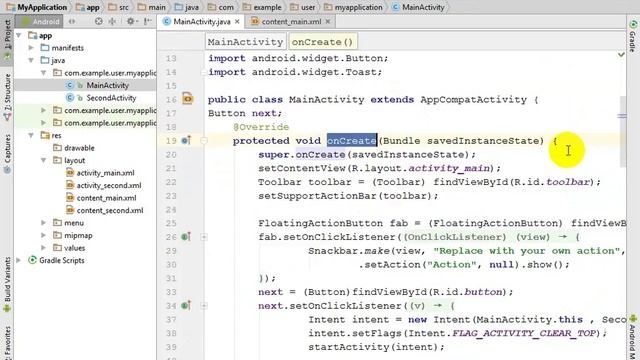Close the MainActivity.java tab
Image resolution: width=640 pixels, height=360 pixels.
[x=237, y=22]
